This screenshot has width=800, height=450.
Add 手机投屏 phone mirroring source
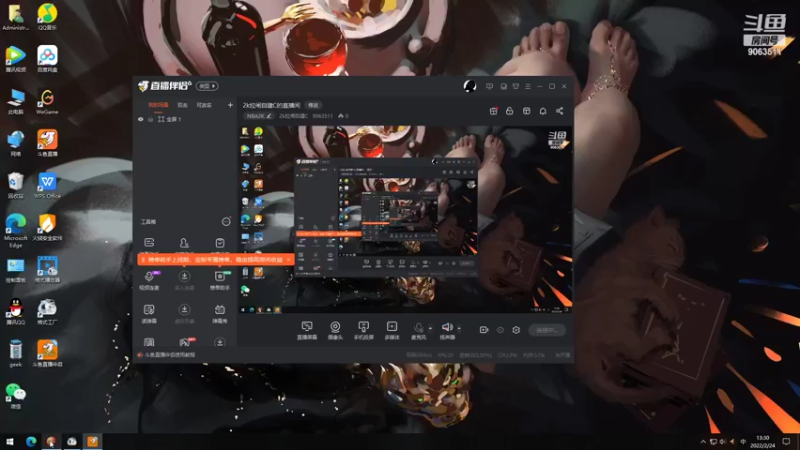click(363, 330)
